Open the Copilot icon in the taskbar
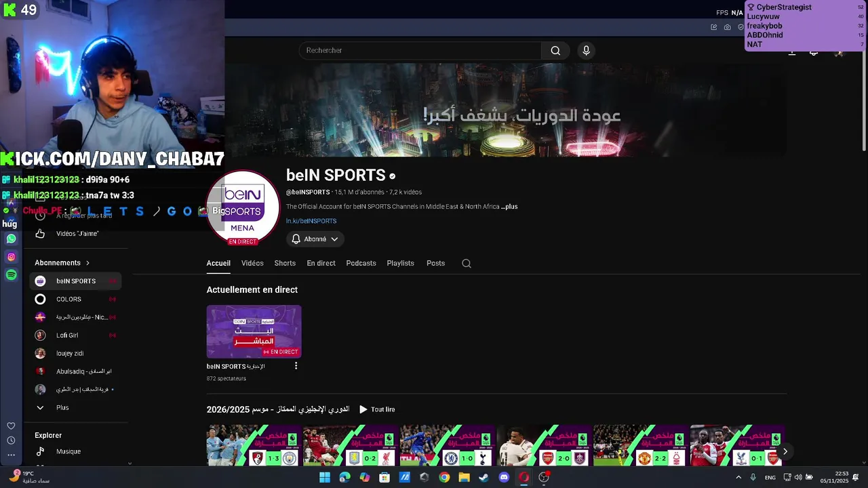 pyautogui.click(x=365, y=477)
